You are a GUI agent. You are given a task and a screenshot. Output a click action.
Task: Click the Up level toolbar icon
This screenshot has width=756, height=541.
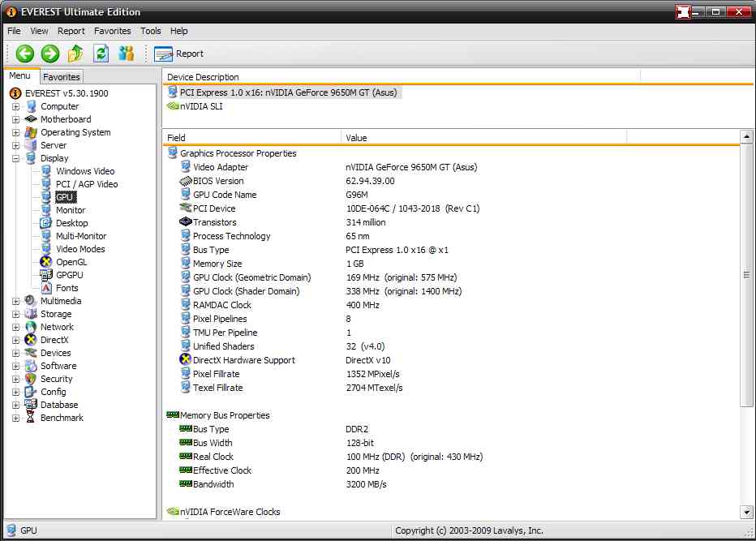(x=75, y=54)
